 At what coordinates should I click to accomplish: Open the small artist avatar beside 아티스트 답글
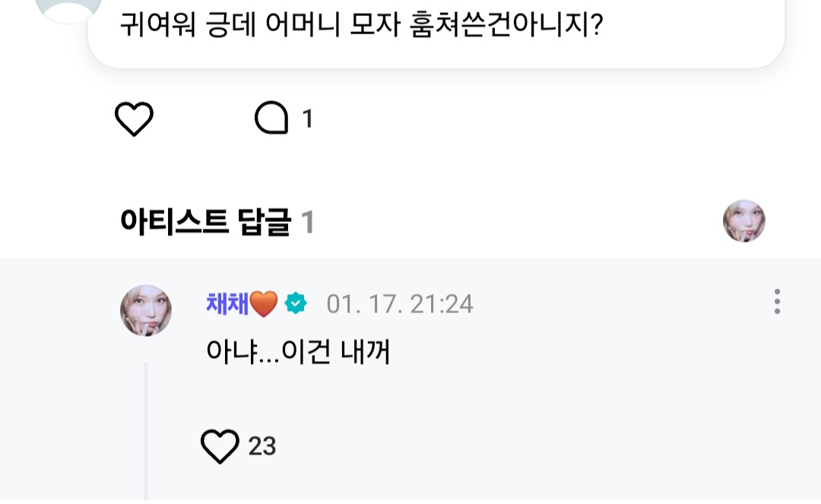(743, 221)
